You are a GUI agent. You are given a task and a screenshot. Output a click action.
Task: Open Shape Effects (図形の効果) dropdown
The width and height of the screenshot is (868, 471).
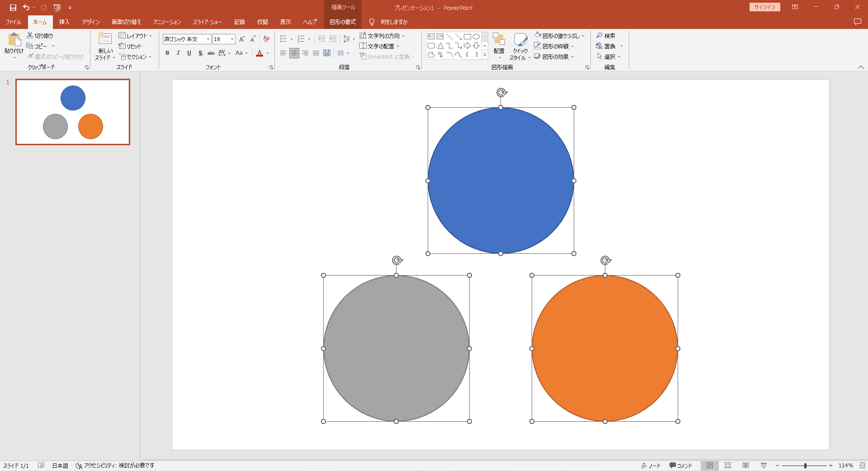point(554,57)
